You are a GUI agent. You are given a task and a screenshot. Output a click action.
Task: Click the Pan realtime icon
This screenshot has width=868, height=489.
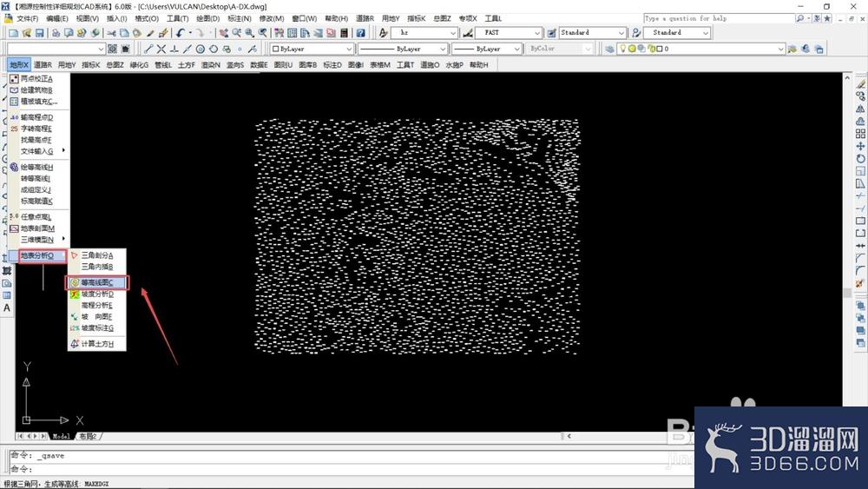tap(224, 33)
